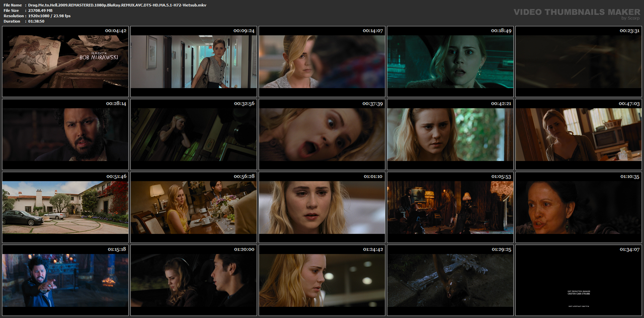Select the thumbnail at 00:09:24
This screenshot has width=644, height=318.
coord(194,61)
